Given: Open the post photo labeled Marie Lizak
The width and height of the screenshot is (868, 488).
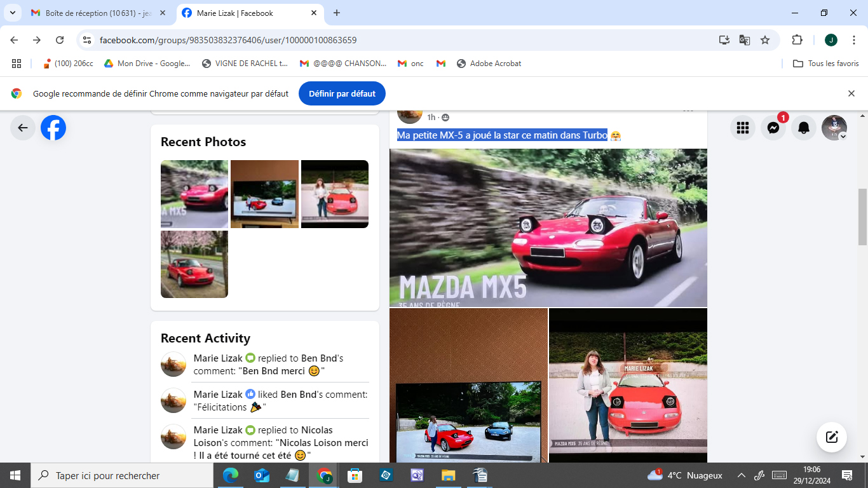Looking at the screenshot, I should pyautogui.click(x=628, y=386).
